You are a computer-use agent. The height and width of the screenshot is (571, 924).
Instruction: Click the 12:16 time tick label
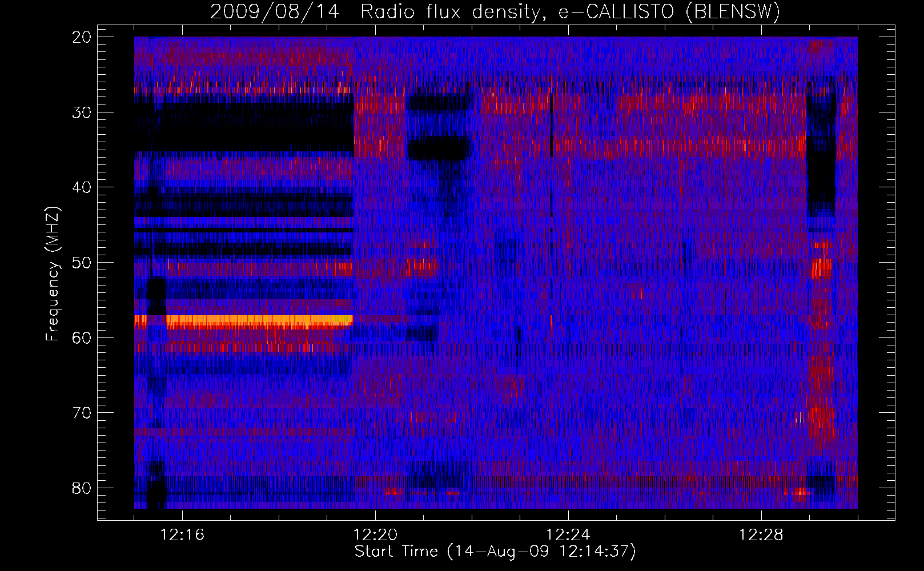tap(182, 535)
